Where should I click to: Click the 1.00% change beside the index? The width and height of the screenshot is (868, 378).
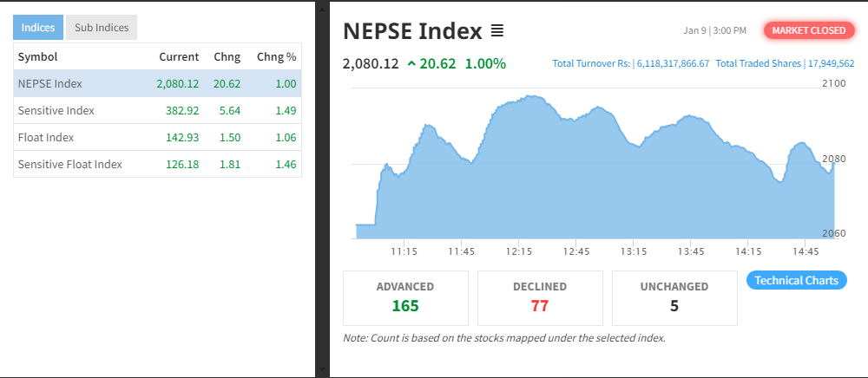click(x=485, y=64)
